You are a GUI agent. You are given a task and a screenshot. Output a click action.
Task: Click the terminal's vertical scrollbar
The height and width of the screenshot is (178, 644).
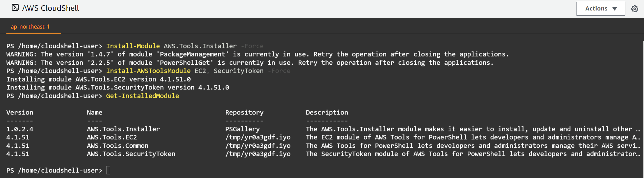[x=643, y=109]
